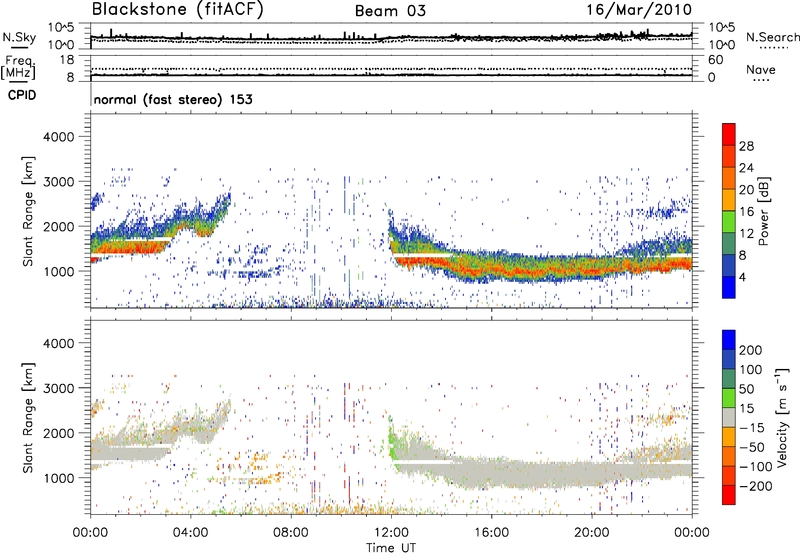Screen dimensions: 800x554
Task: Click 'Slant Range [km]' on velocity panel
Action: point(28,418)
